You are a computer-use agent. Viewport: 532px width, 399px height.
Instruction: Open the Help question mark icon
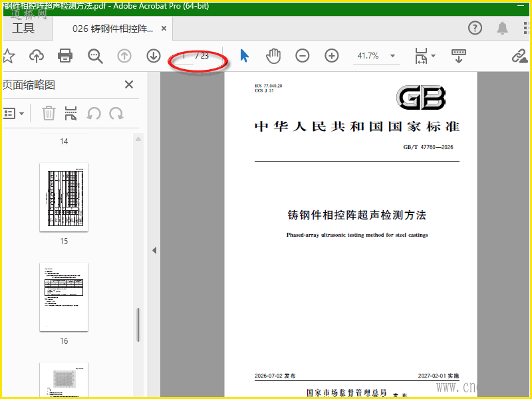(x=475, y=28)
